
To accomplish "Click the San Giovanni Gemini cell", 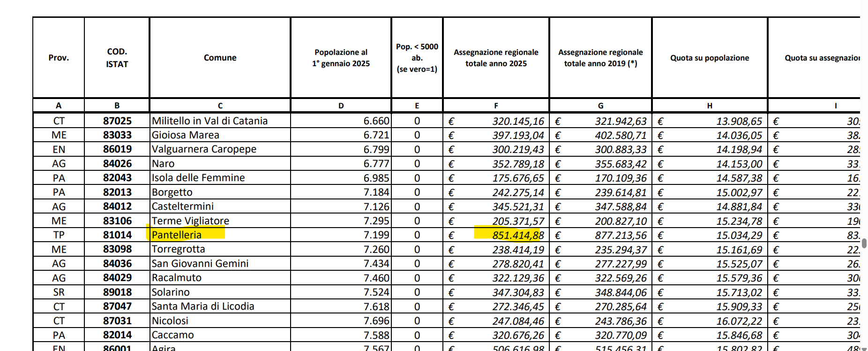I will [200, 264].
